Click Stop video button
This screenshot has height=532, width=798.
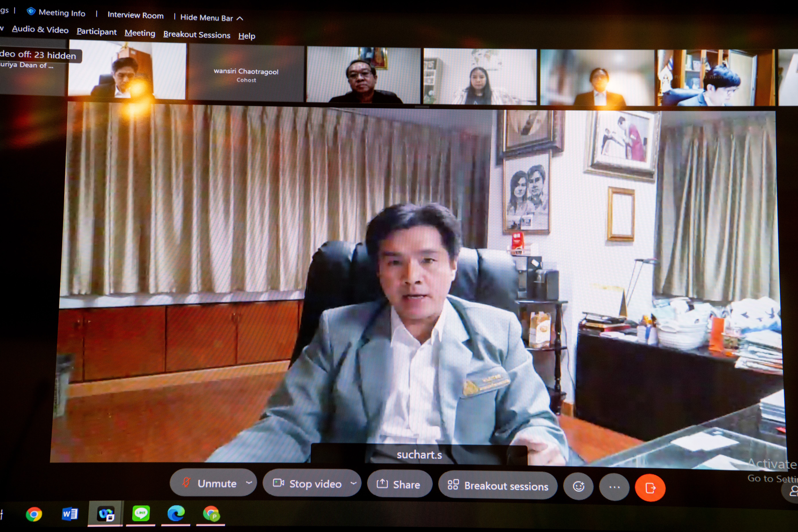click(307, 483)
